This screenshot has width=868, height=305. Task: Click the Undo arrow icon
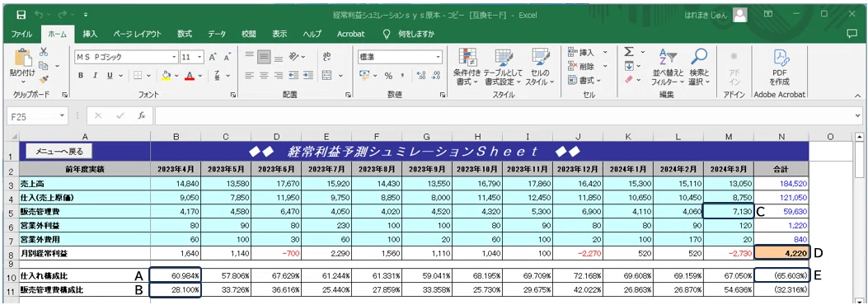click(x=38, y=15)
